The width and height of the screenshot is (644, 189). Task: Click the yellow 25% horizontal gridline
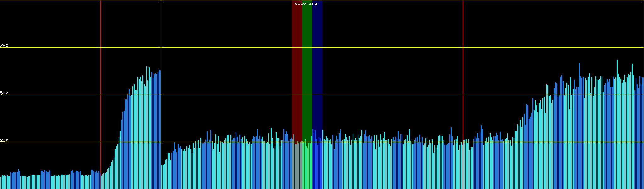point(377,142)
